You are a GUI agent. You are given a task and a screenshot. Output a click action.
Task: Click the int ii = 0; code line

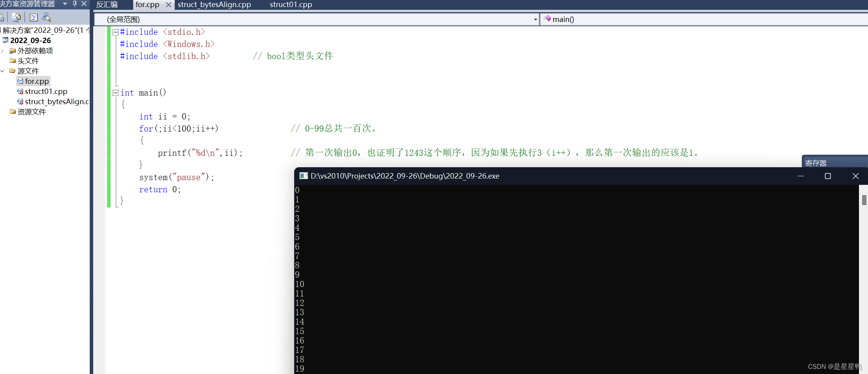165,117
